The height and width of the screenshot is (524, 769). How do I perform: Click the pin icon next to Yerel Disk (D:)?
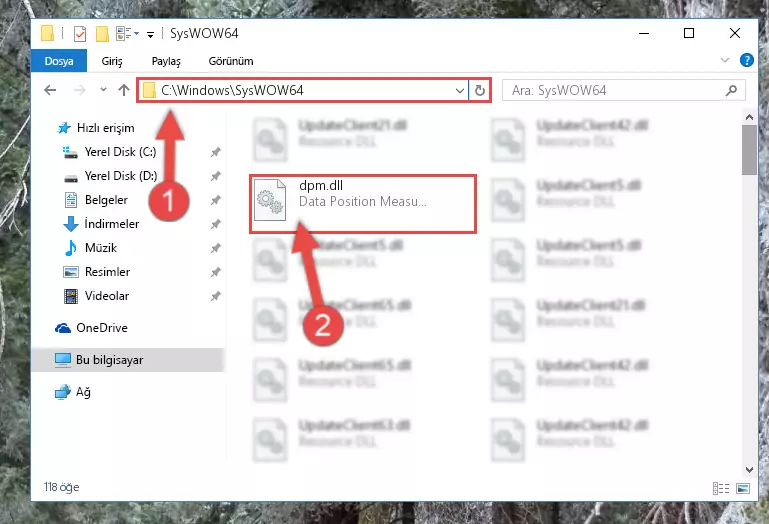click(x=215, y=176)
